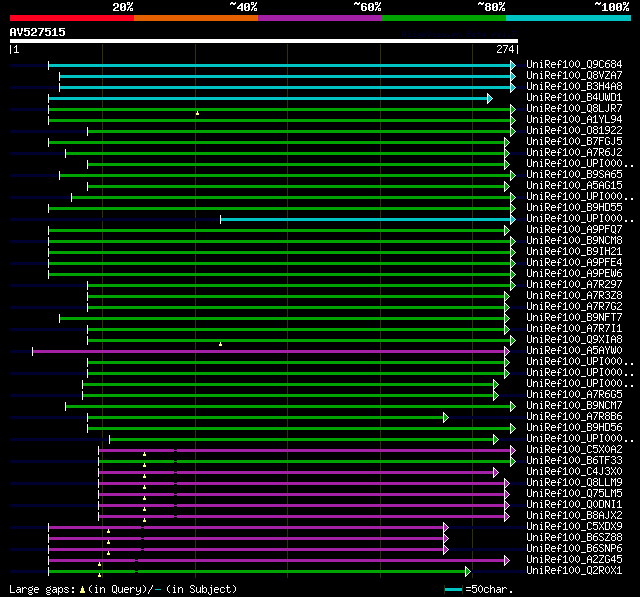The image size is (640, 597).
Task: Select the UniRef100_C5XDX9 label
Action: [574, 527]
